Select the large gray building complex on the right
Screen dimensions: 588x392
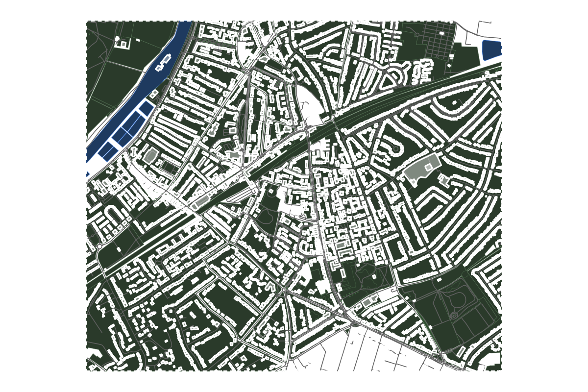coord(421,169)
